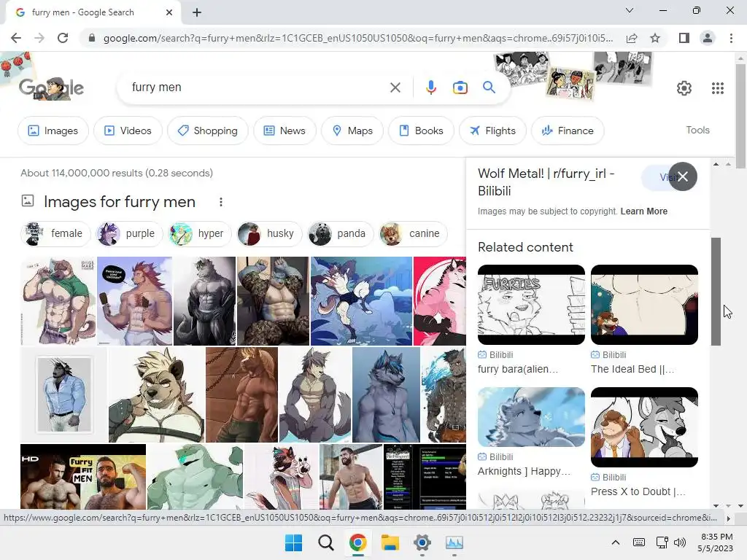
Task: Open File Explorer from the taskbar
Action: (x=390, y=542)
